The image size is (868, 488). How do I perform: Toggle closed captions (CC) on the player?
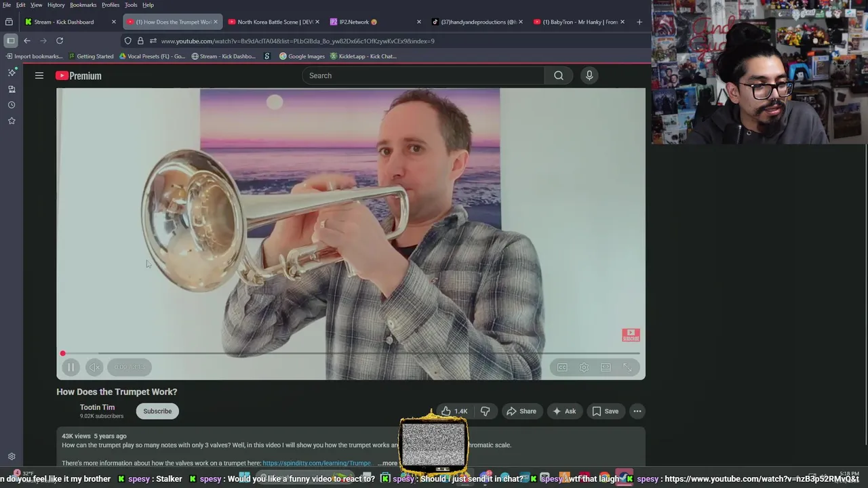(x=562, y=367)
